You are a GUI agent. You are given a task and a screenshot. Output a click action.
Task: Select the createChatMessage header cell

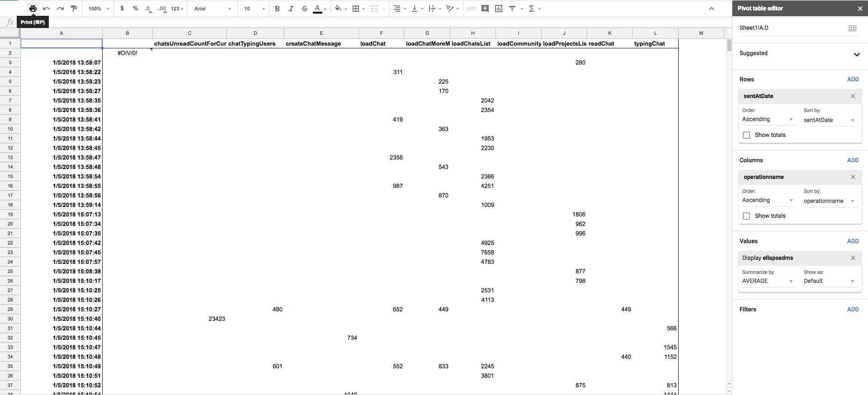click(x=321, y=43)
